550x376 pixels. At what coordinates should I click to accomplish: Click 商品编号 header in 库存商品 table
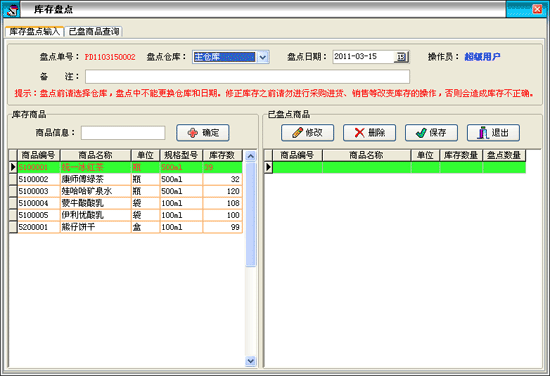(39, 155)
